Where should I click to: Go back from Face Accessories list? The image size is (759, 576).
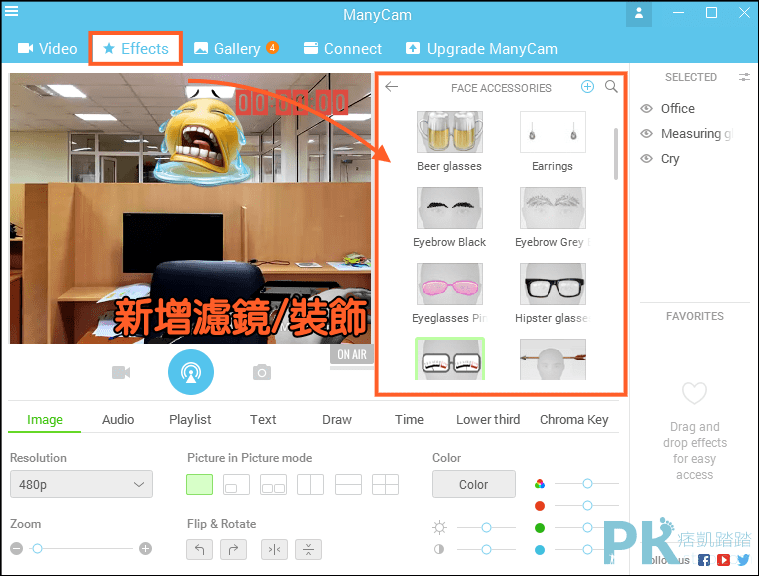tap(391, 87)
